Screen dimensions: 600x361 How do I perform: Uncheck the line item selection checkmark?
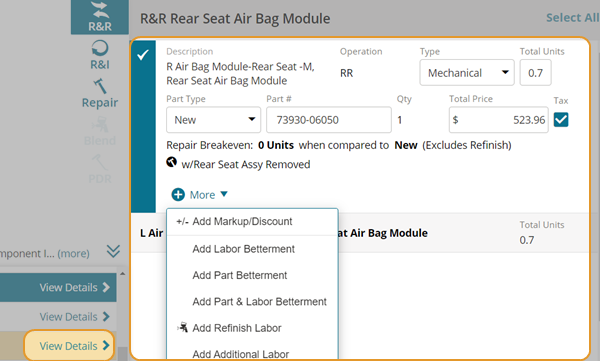[x=143, y=56]
